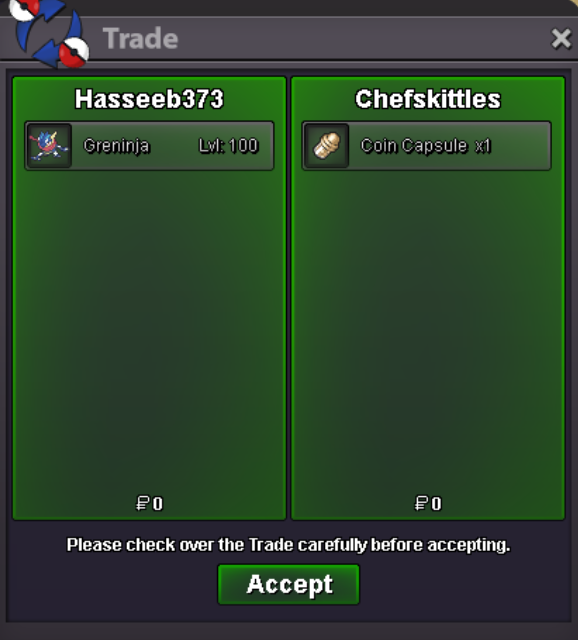The width and height of the screenshot is (578, 640).
Task: Click the x1 quantity on Coin Capsule
Action: coord(482,146)
